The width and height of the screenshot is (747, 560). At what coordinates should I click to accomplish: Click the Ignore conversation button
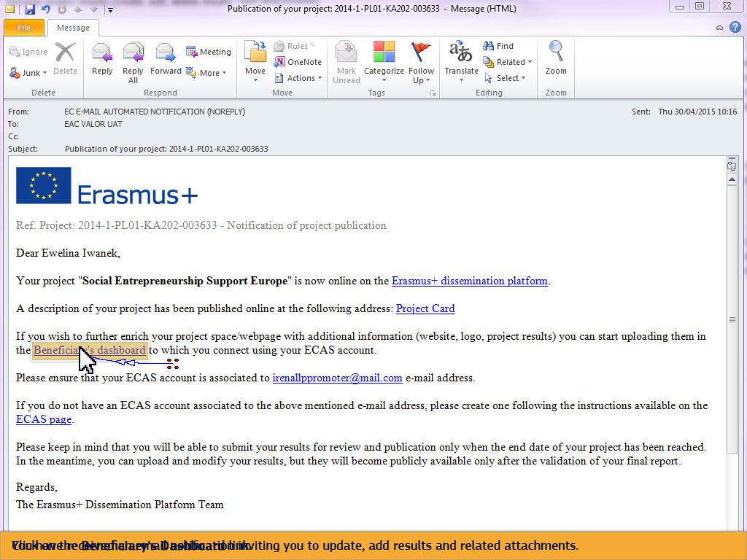pos(28,52)
